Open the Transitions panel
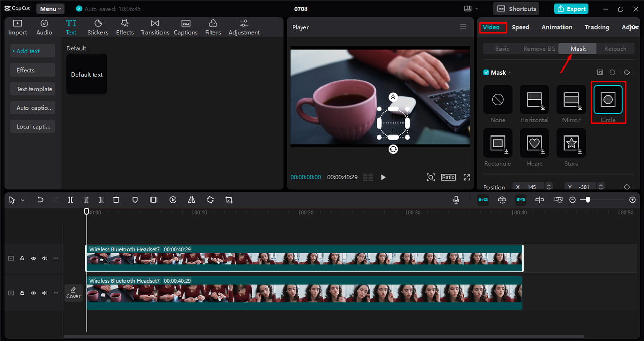644x341 pixels. 155,27
